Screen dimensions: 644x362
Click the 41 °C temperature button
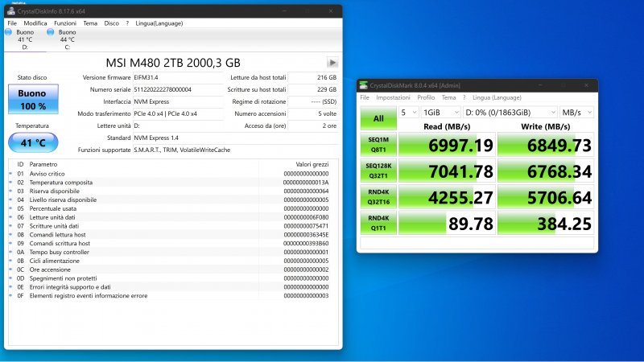point(33,143)
